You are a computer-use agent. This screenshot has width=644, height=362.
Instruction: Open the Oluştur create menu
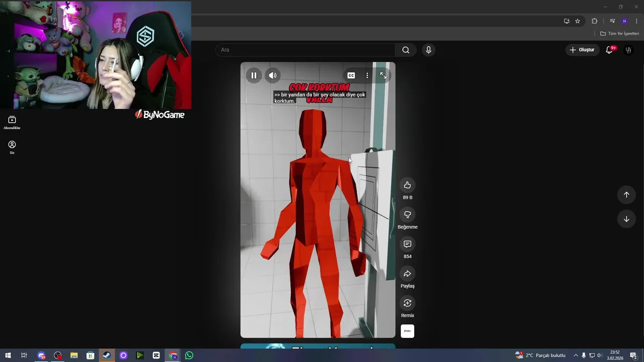pos(582,50)
